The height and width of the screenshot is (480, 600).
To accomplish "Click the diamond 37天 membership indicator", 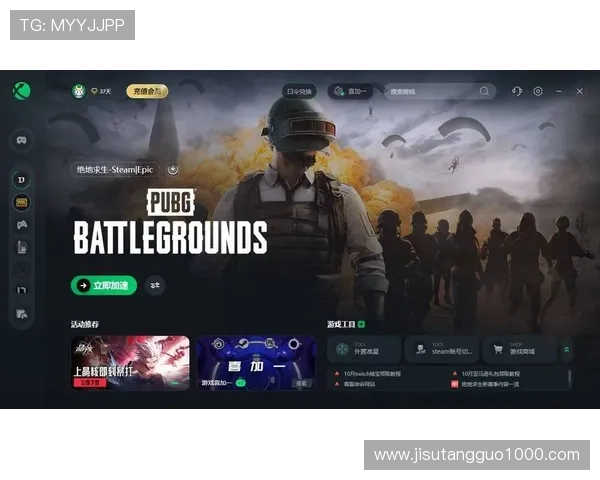I will tap(101, 91).
